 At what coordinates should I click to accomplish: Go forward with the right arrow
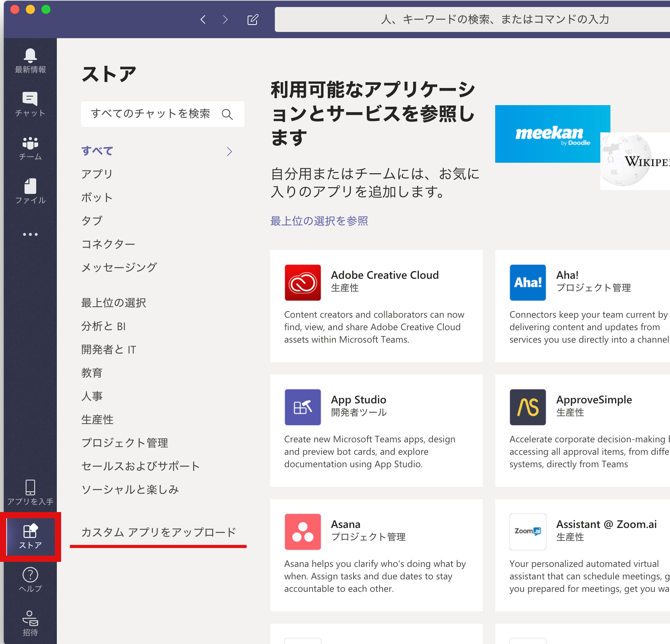(225, 19)
